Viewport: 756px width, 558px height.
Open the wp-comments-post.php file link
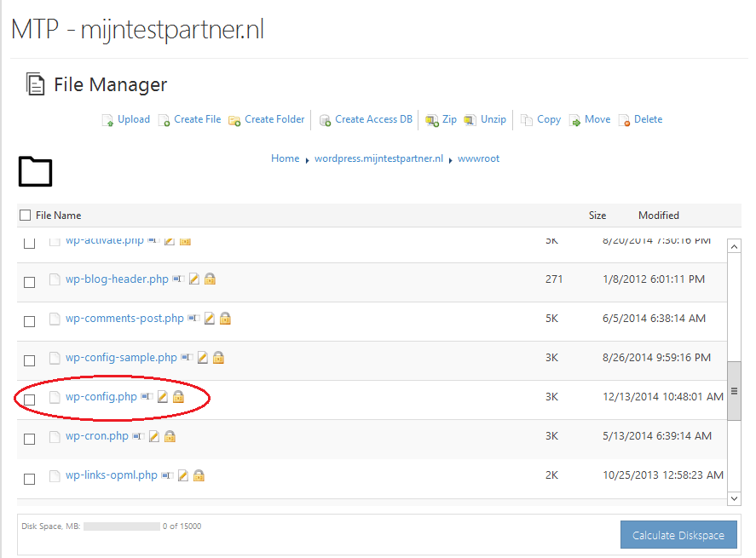click(125, 319)
